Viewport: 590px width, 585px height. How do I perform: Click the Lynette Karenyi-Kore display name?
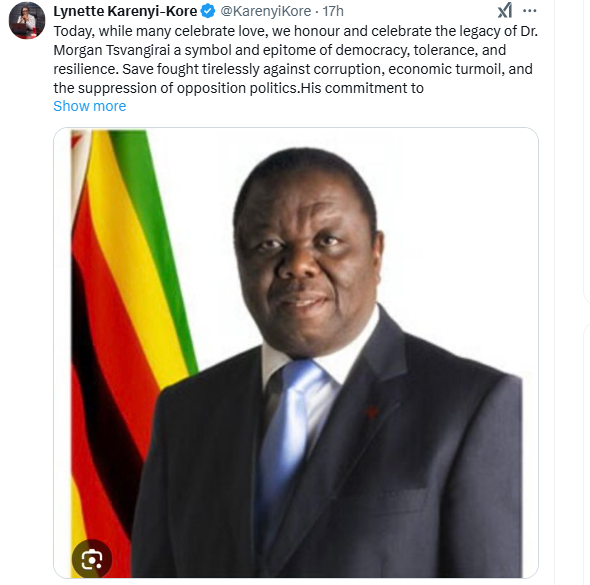[x=125, y=11]
